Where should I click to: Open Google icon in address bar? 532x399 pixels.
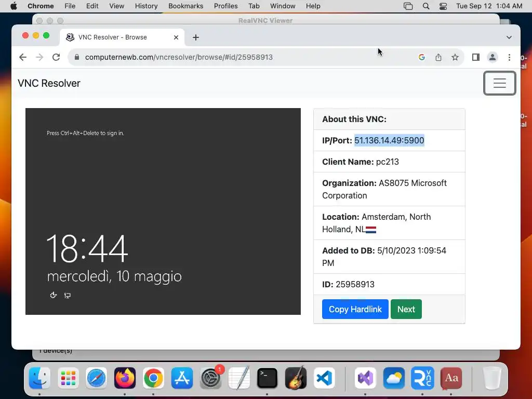click(422, 57)
